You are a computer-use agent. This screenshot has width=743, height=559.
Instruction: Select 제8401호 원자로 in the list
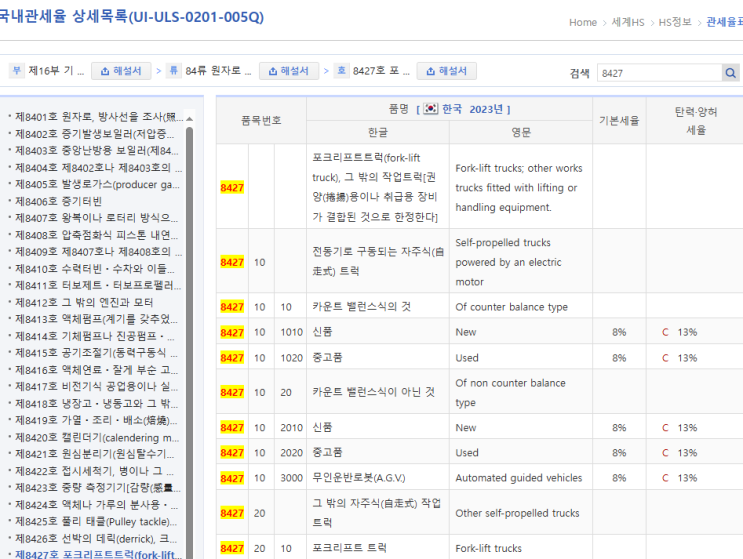[99, 117]
